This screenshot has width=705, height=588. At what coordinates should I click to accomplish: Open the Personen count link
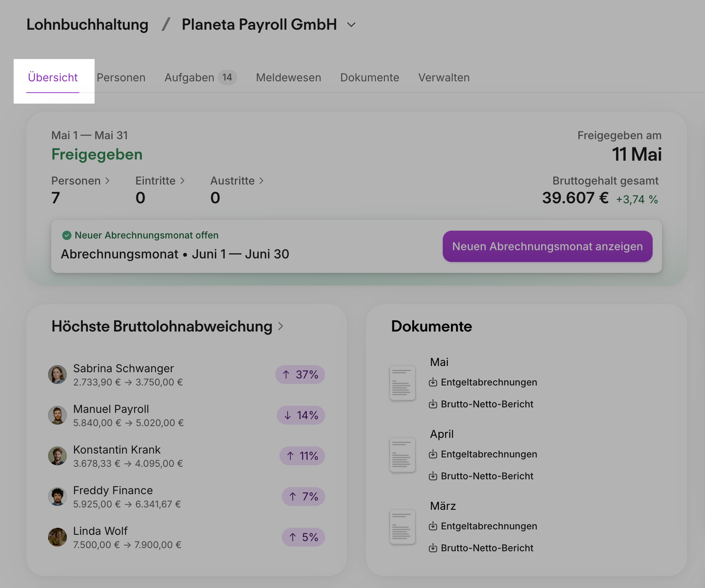(x=81, y=181)
